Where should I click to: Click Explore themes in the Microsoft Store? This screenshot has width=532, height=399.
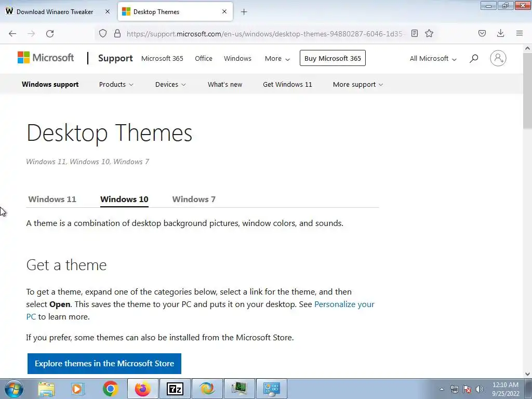(x=104, y=363)
